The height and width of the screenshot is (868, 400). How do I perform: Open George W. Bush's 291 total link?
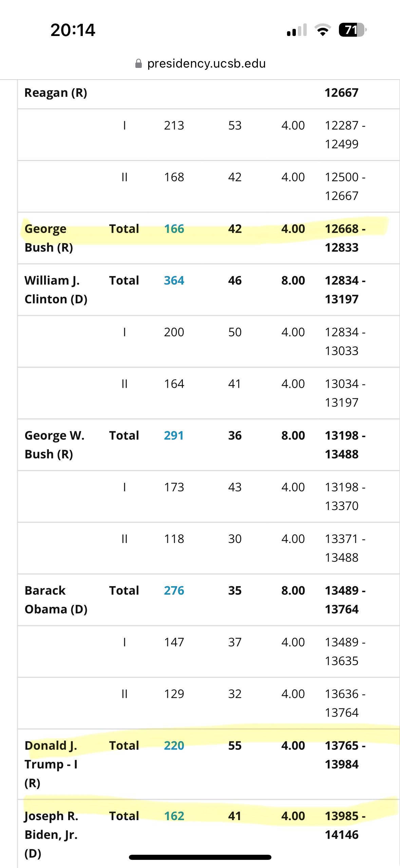click(x=174, y=435)
